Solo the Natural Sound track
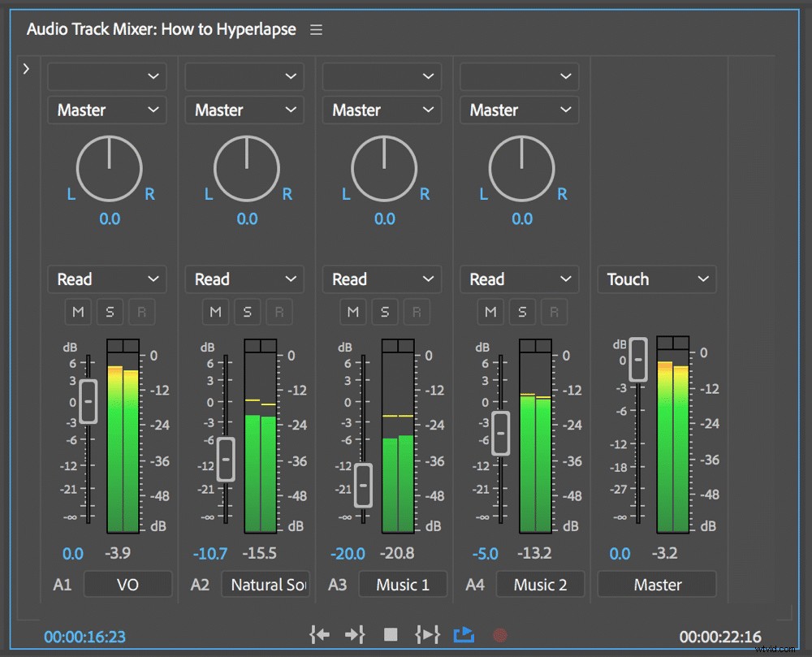812x657 pixels. click(248, 312)
